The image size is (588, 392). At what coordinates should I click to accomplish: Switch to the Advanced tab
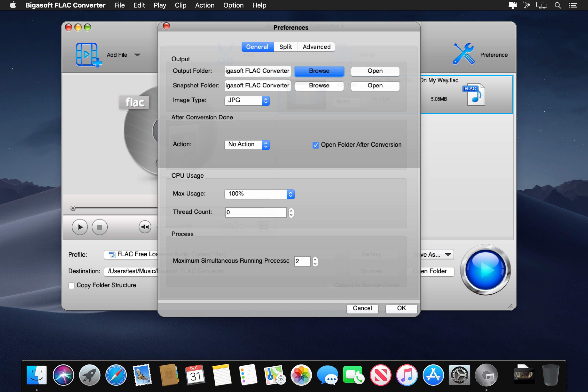(316, 47)
